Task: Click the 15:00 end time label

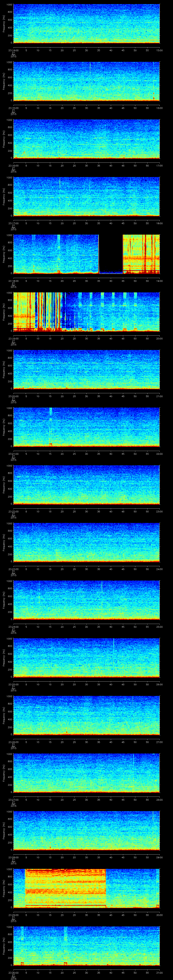Action: click(x=159, y=50)
